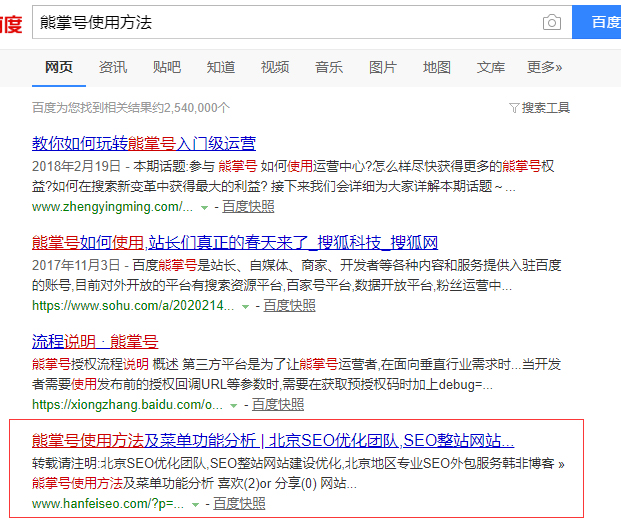Image resolution: width=621 pixels, height=522 pixels.
Task: Select the 网页 tab
Action: click(x=59, y=67)
